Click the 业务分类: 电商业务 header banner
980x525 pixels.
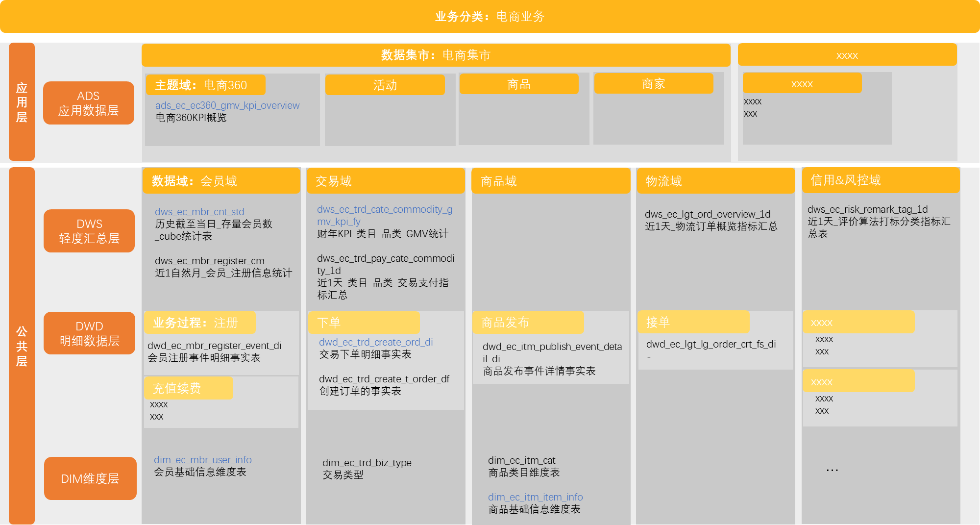(490, 17)
